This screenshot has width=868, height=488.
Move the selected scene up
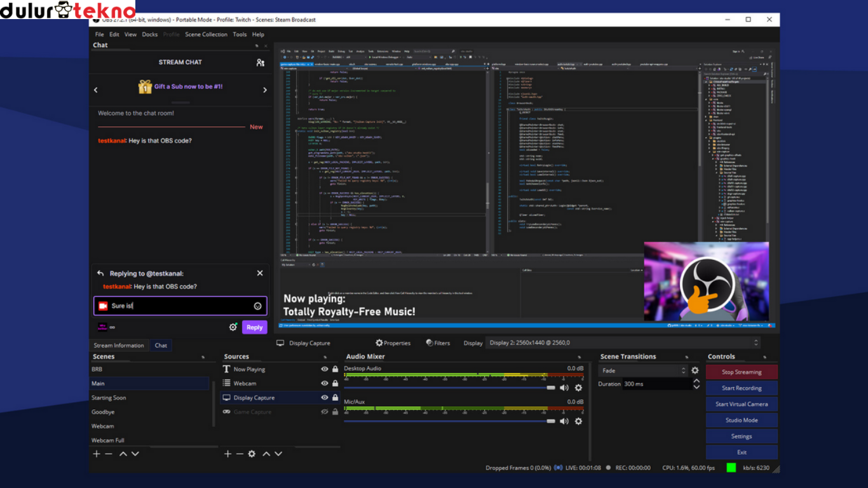point(123,454)
